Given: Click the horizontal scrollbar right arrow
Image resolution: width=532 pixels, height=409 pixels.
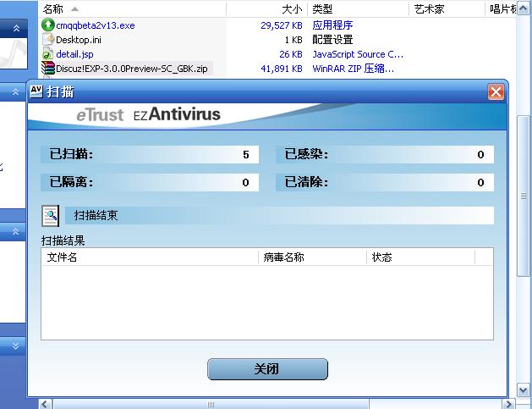Looking at the screenshot, I should click(x=509, y=404).
